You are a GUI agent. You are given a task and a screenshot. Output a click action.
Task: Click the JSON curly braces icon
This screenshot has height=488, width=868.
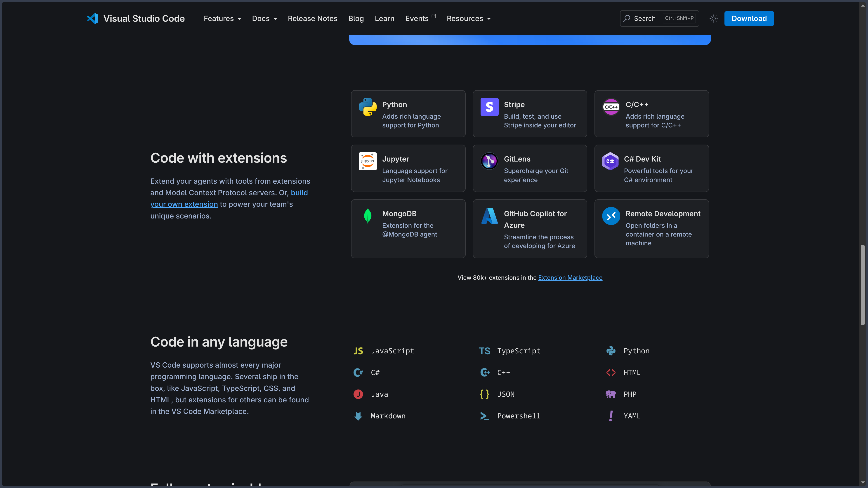click(485, 394)
